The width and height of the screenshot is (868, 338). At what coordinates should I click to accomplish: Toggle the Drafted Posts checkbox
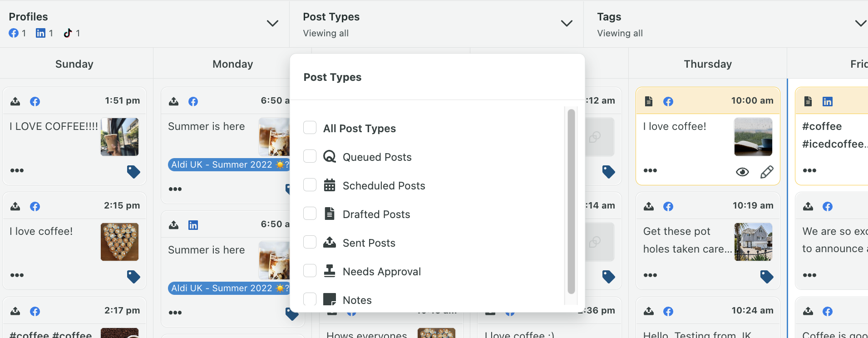coord(310,214)
